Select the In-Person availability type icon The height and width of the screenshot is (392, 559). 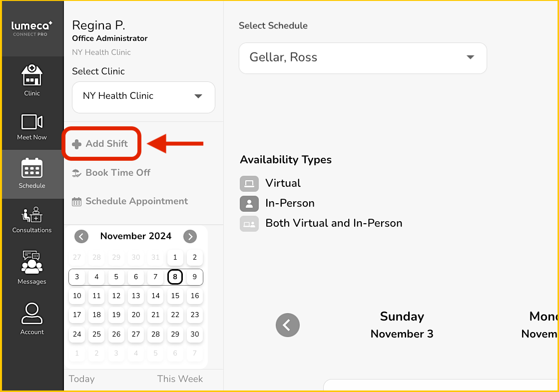click(x=249, y=203)
